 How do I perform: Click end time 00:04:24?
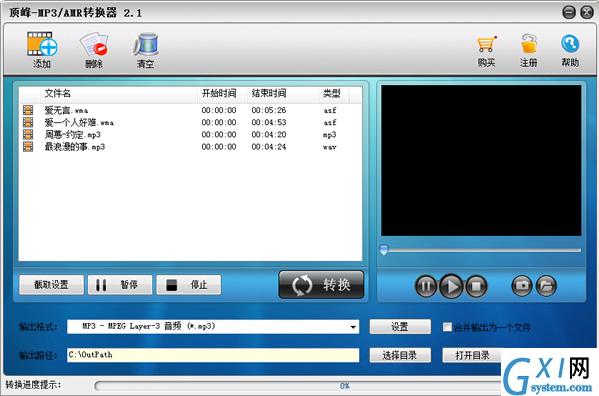[269, 147]
